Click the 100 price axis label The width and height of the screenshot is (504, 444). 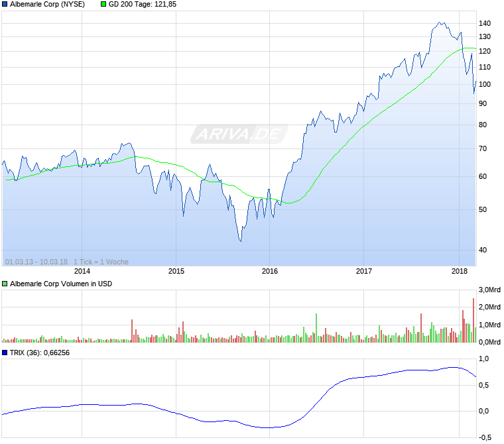pyautogui.click(x=485, y=85)
